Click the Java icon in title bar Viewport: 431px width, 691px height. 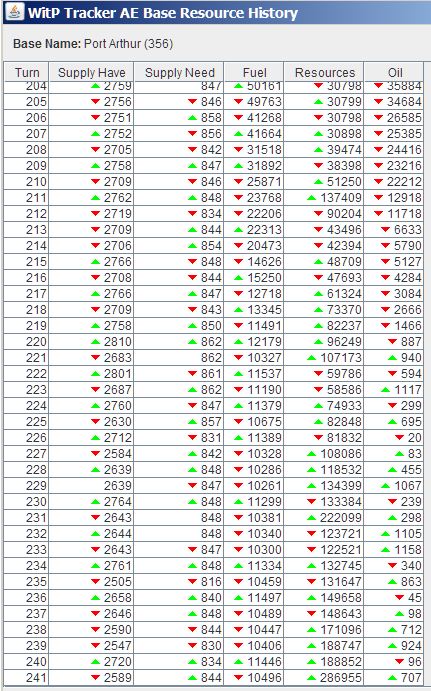pyautogui.click(x=15, y=12)
